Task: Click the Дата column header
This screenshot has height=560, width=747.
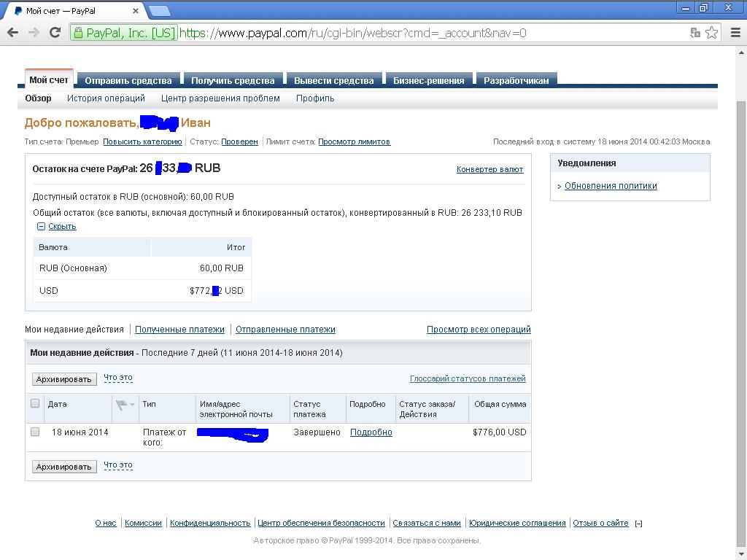Action: click(57, 404)
